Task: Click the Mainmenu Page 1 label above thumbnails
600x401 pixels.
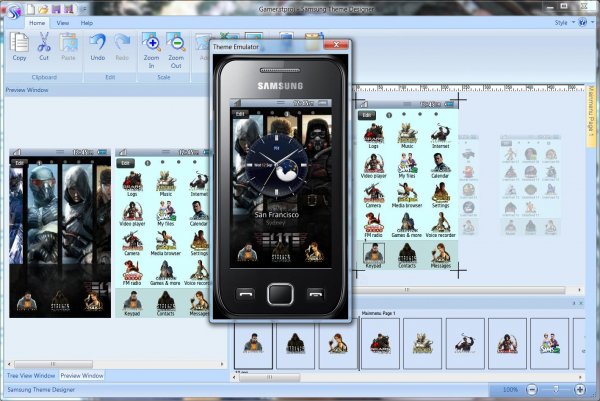Action: [x=378, y=313]
